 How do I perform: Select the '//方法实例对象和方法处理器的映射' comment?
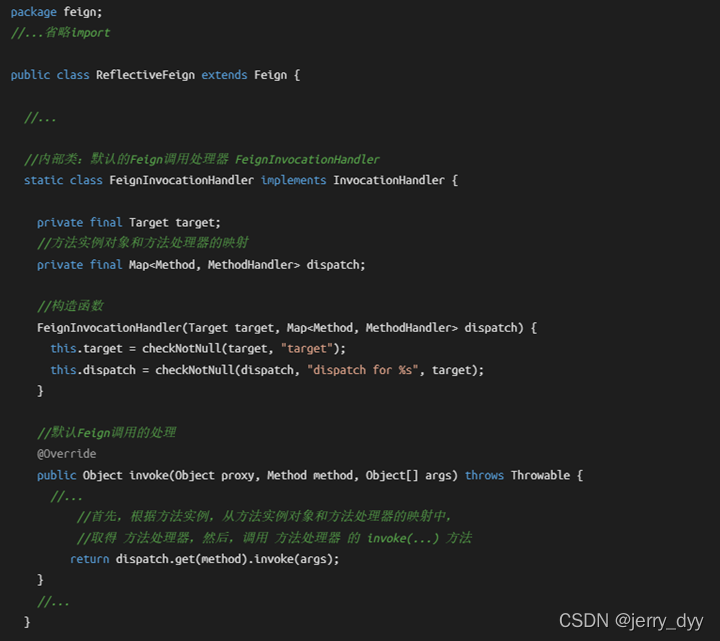tap(143, 243)
